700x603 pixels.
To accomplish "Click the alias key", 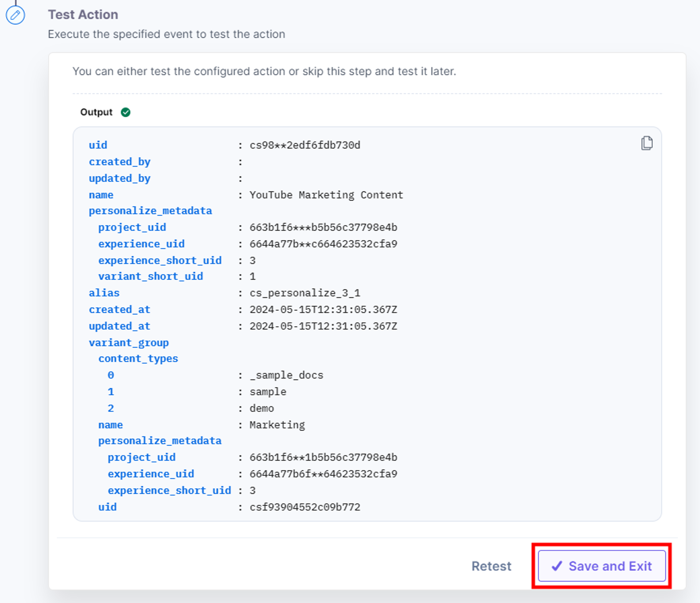I will [104, 293].
